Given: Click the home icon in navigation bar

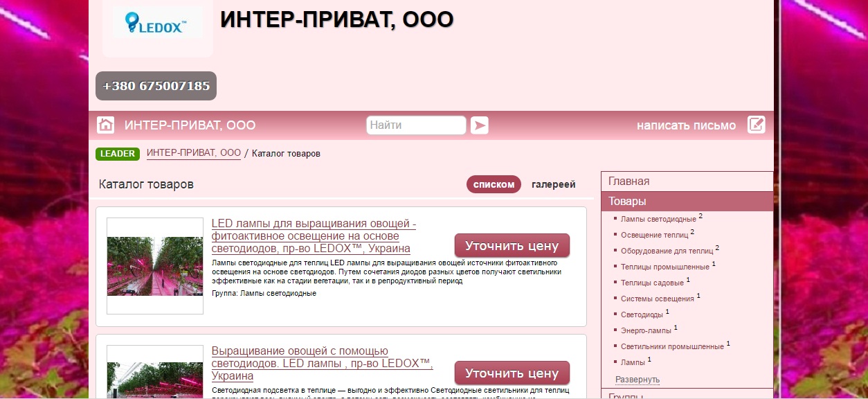Looking at the screenshot, I should click(x=105, y=125).
